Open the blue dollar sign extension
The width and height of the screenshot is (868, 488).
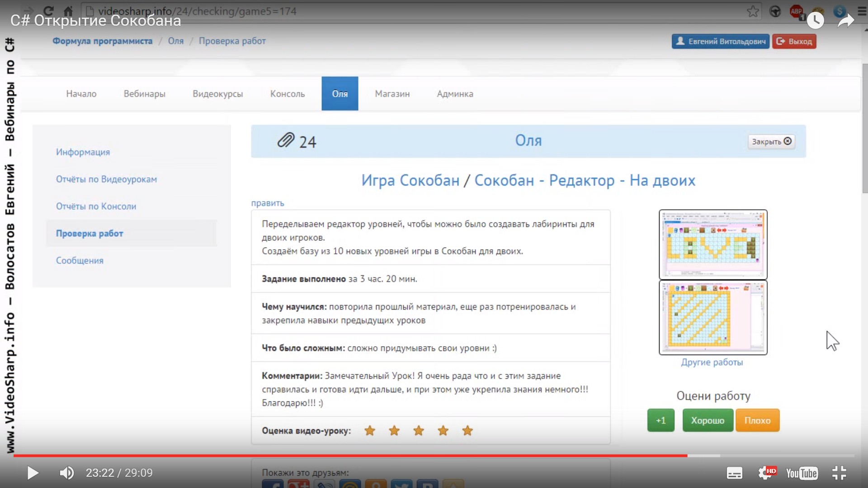(x=840, y=11)
